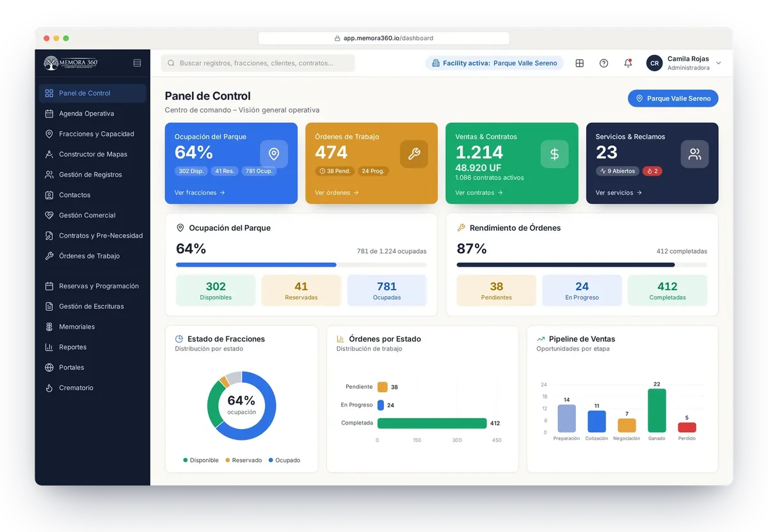Click the 41 Res. badge
The height and width of the screenshot is (532, 768).
(x=225, y=171)
